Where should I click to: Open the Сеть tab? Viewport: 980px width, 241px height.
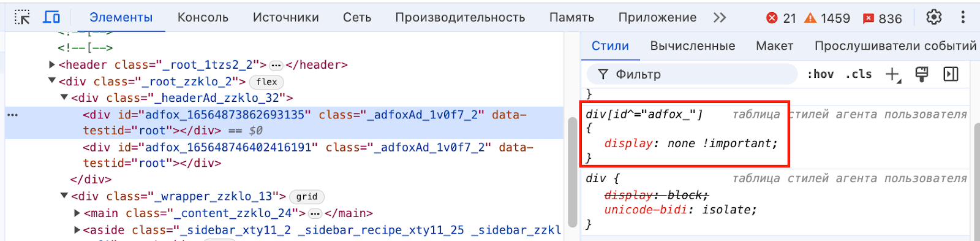(357, 18)
